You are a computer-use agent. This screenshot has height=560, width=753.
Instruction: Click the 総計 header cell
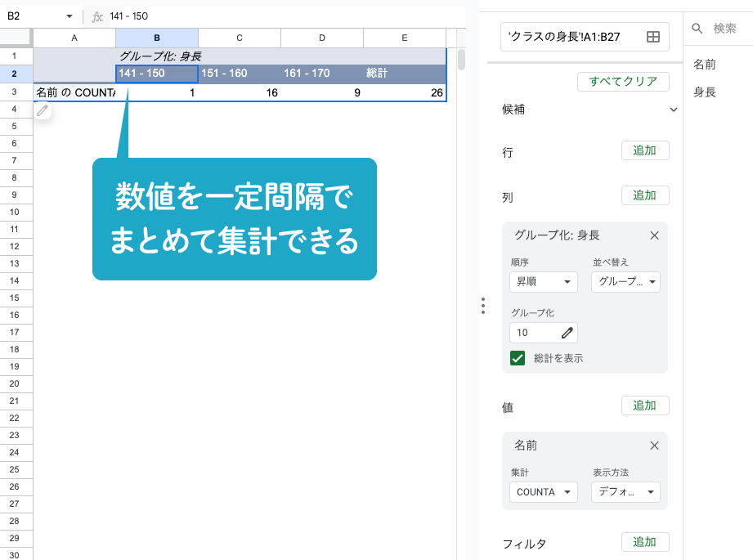click(x=405, y=74)
